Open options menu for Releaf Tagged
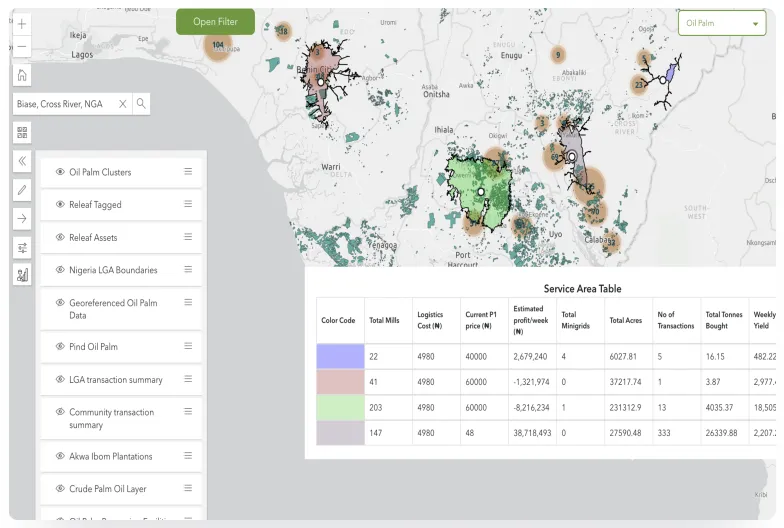The image size is (784, 528). coord(188,204)
